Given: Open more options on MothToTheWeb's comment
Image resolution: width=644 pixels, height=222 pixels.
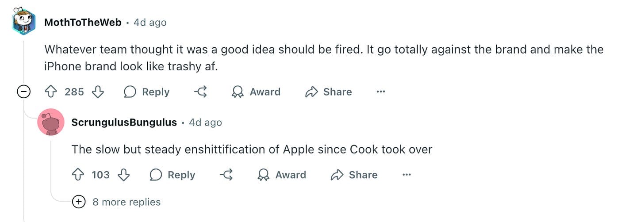Looking at the screenshot, I should pyautogui.click(x=380, y=92).
